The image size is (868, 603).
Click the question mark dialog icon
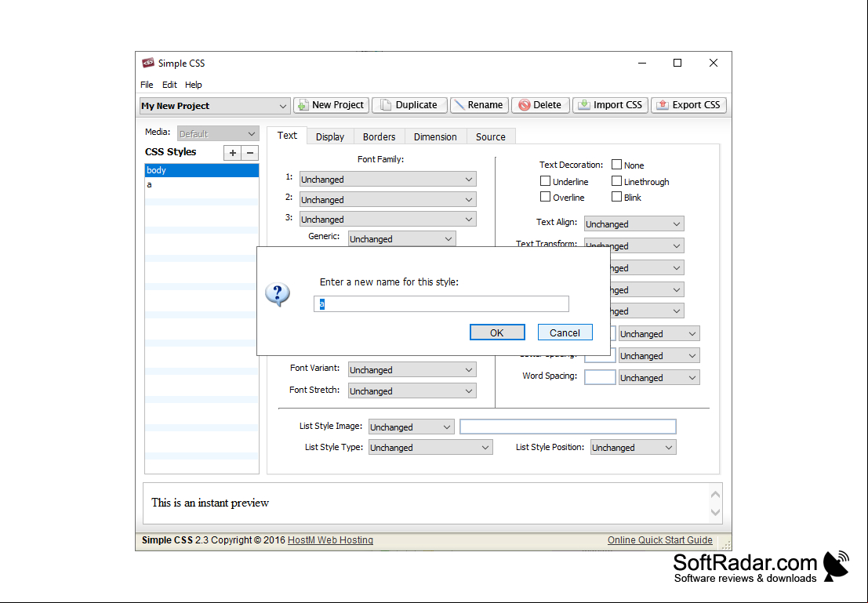click(x=278, y=294)
